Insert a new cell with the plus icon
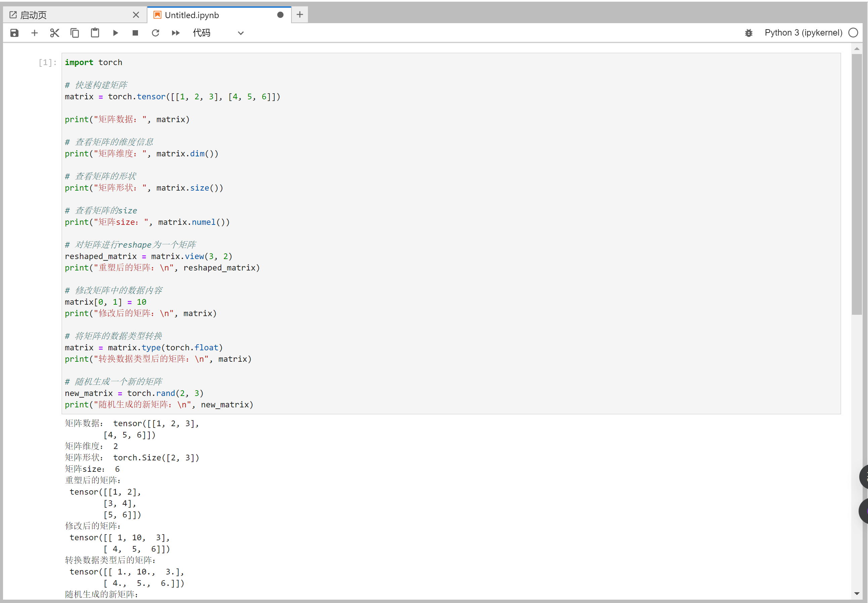The height and width of the screenshot is (603, 868). [34, 33]
